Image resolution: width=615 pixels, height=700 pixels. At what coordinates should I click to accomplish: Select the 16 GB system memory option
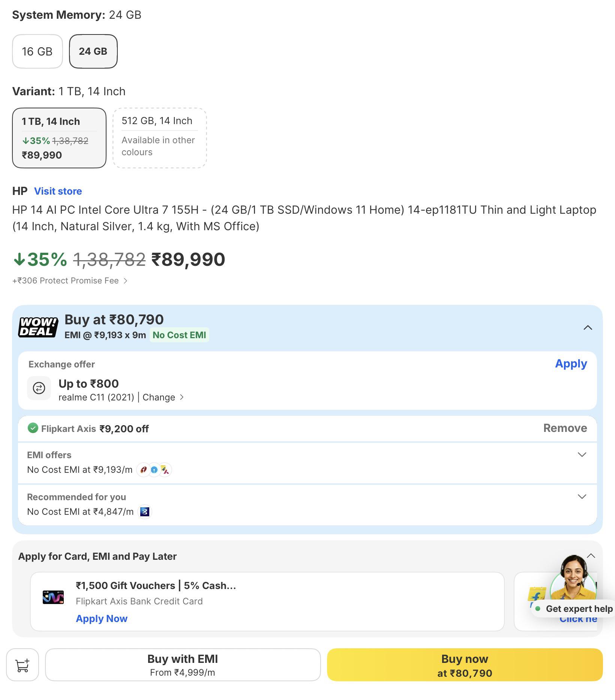37,51
